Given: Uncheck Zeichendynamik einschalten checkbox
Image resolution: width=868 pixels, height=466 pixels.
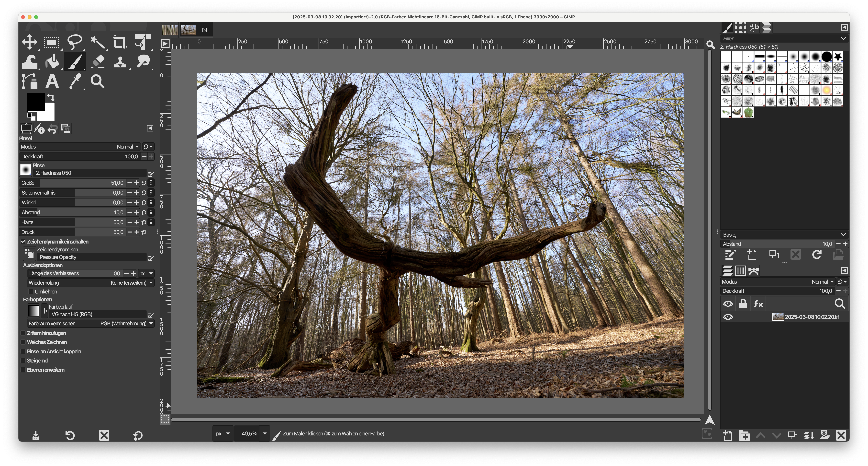Looking at the screenshot, I should pyautogui.click(x=23, y=242).
